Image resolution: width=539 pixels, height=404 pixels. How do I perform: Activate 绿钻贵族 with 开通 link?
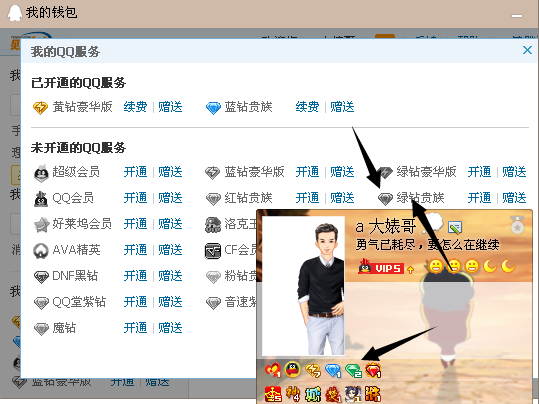[480, 198]
